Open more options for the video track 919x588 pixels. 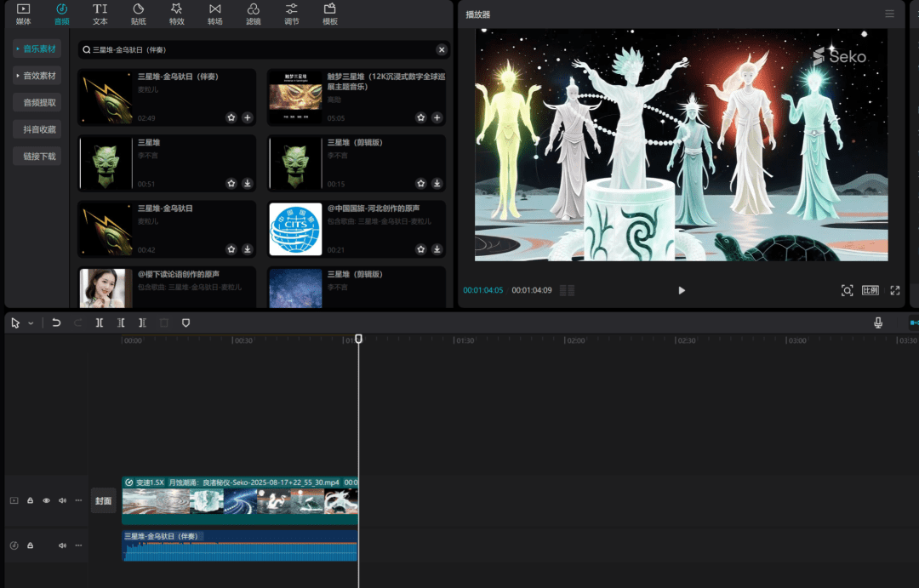78,500
